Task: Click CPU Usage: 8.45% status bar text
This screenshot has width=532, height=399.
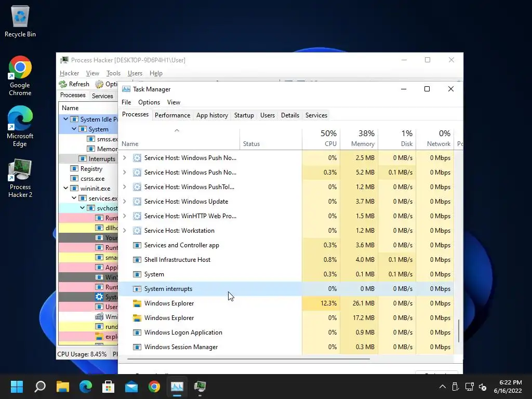Action: 82,354
